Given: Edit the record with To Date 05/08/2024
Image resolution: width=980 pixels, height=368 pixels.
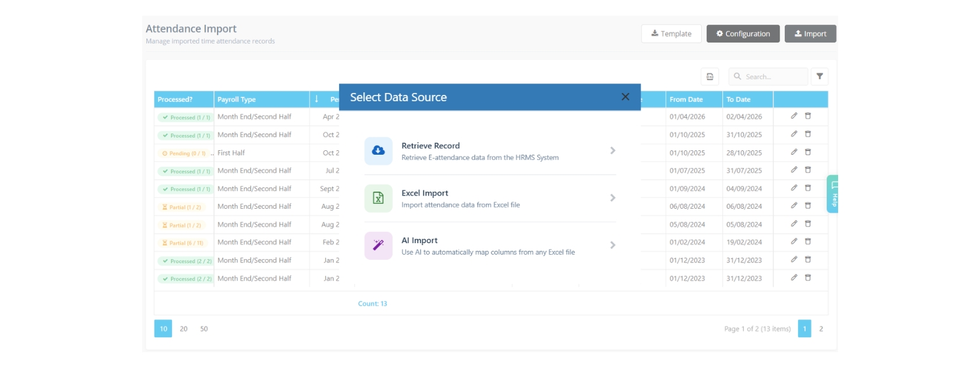Looking at the screenshot, I should tap(794, 223).
